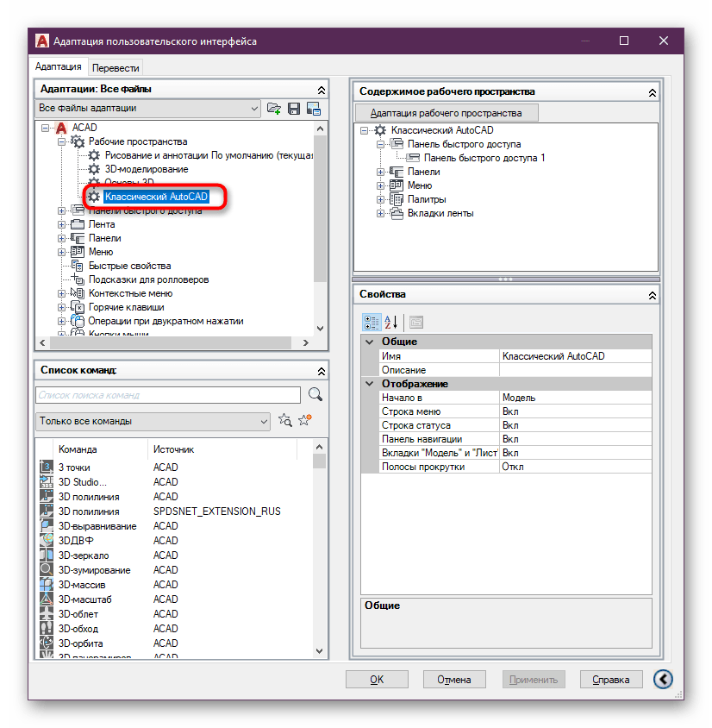Image resolution: width=712 pixels, height=728 pixels.
Task: Click the Начало в value Модель
Action: point(575,398)
